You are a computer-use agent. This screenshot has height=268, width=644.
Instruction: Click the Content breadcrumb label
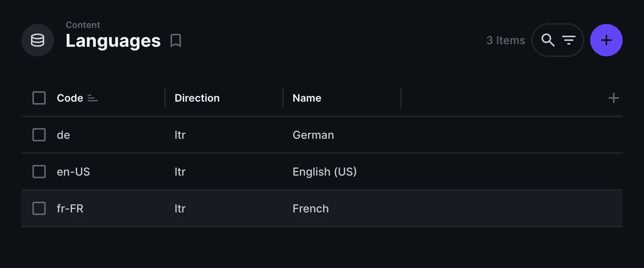(x=83, y=25)
